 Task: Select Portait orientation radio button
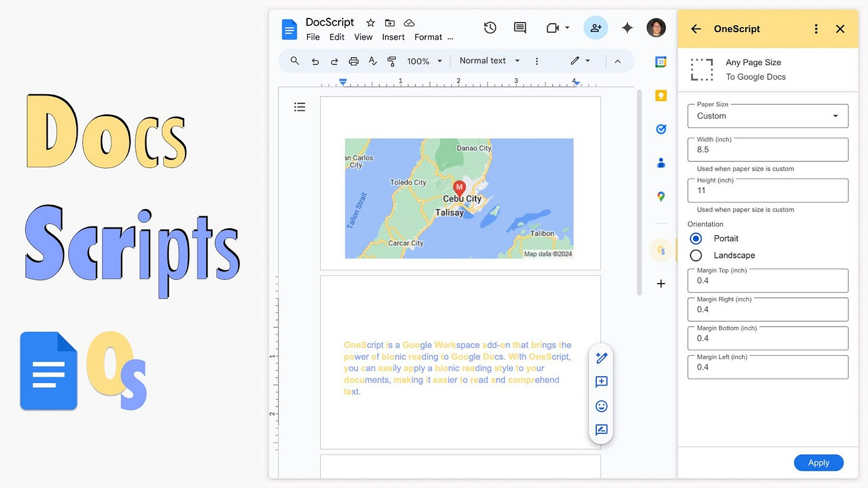tap(696, 238)
